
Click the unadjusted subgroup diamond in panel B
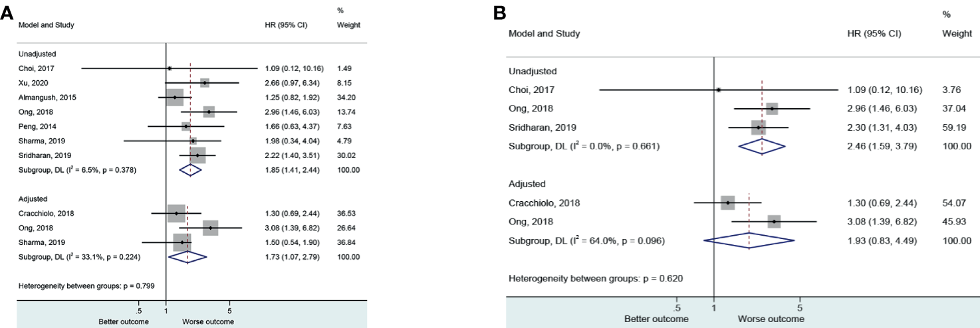(x=762, y=146)
